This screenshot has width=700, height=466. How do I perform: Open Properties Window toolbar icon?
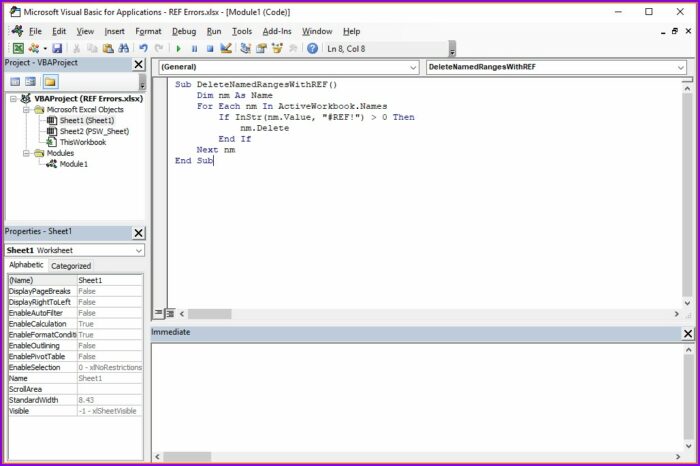261,48
